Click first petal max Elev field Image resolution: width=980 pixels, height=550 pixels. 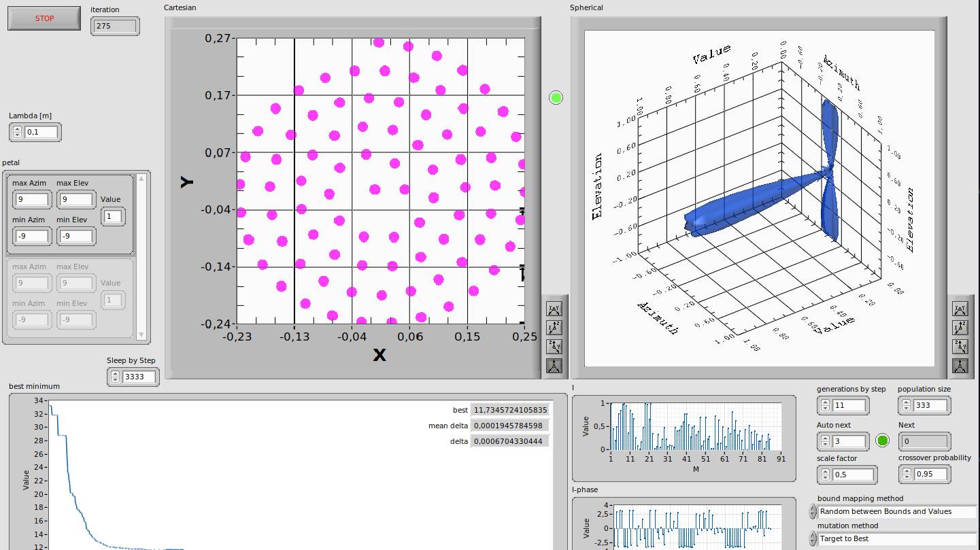[76, 199]
